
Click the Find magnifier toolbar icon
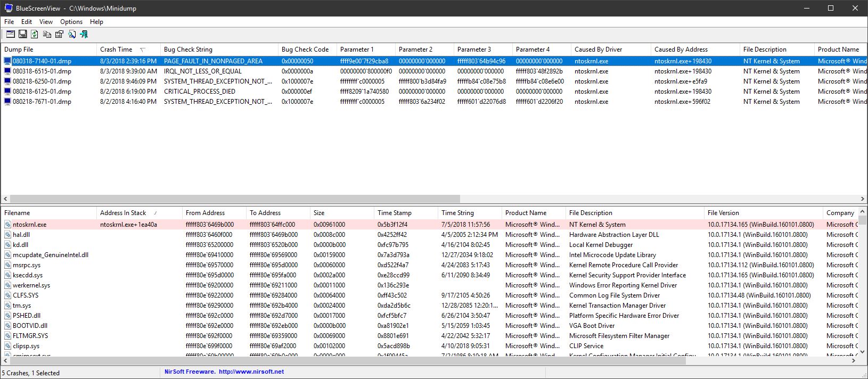tap(71, 34)
